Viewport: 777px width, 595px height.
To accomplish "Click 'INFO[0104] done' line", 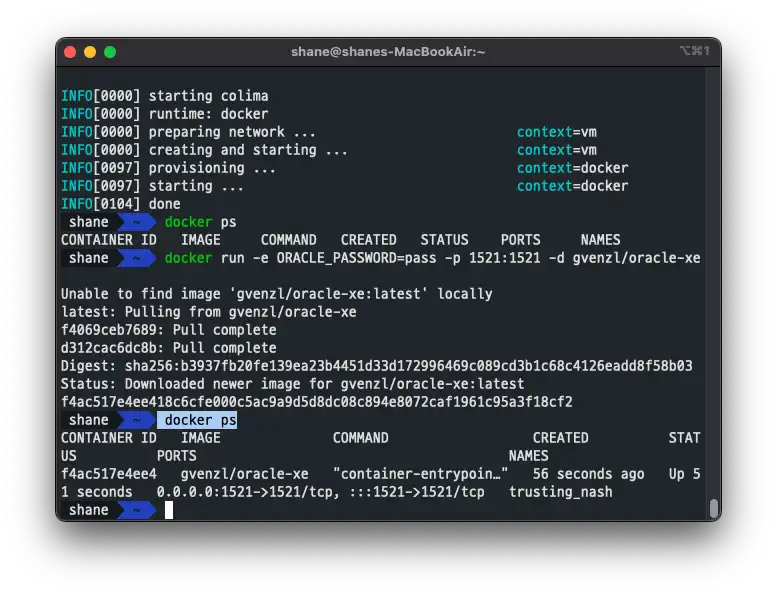I will (x=121, y=204).
